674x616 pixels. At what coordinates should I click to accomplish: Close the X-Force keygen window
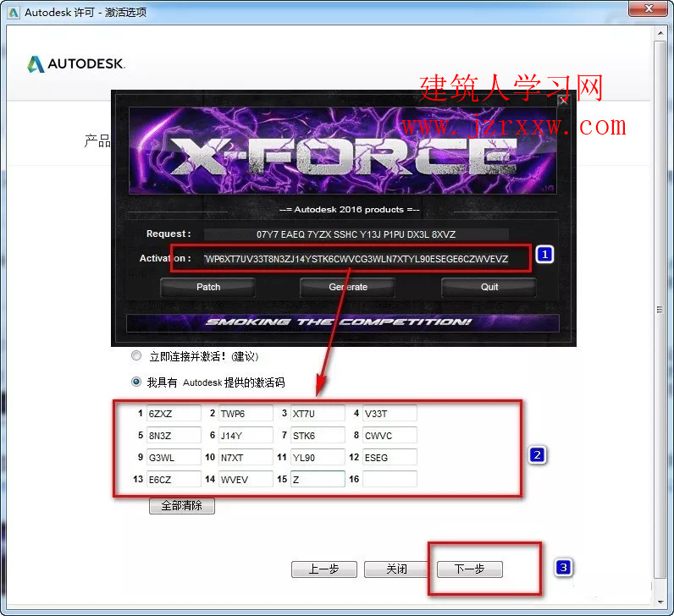click(x=563, y=102)
